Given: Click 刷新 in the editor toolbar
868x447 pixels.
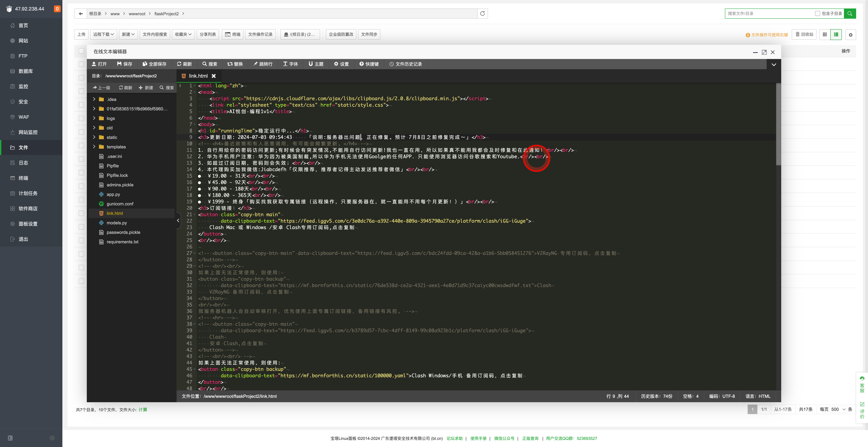Looking at the screenshot, I should [x=184, y=64].
